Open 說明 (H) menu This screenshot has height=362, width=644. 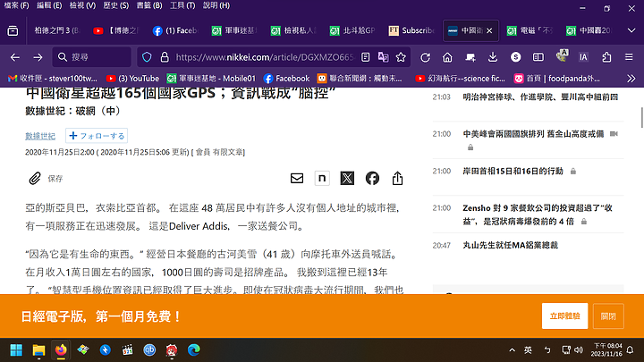[216, 5]
